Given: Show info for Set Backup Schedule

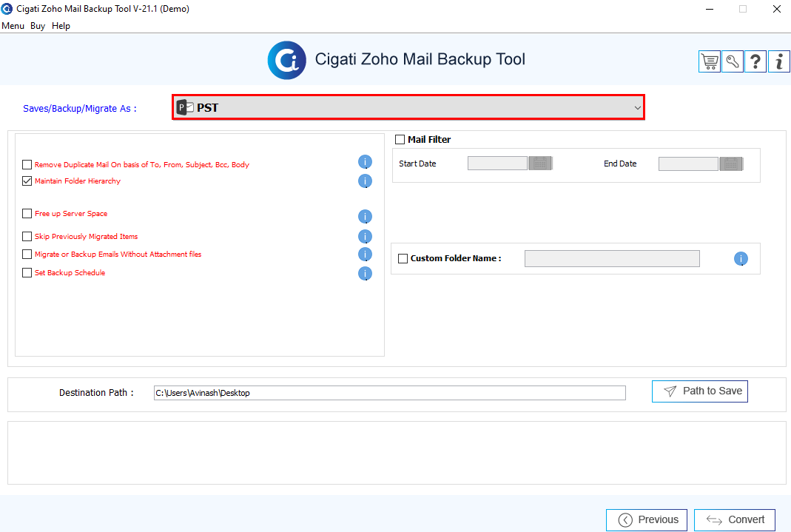Looking at the screenshot, I should (365, 273).
